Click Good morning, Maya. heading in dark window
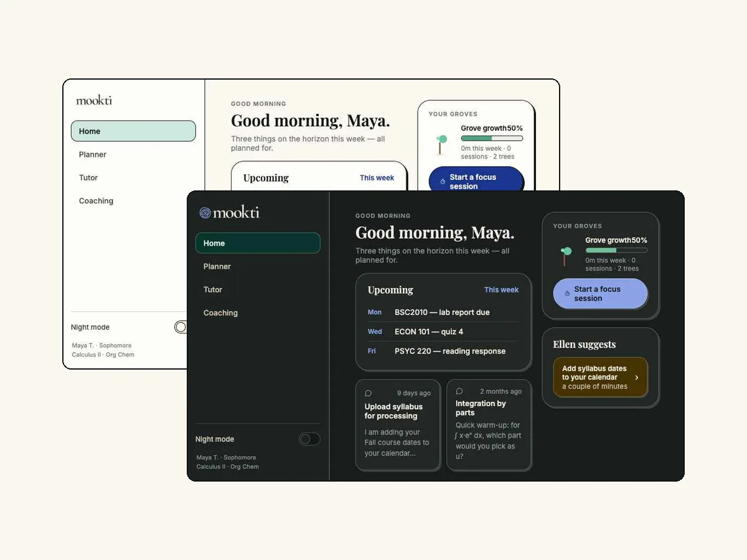 435,233
